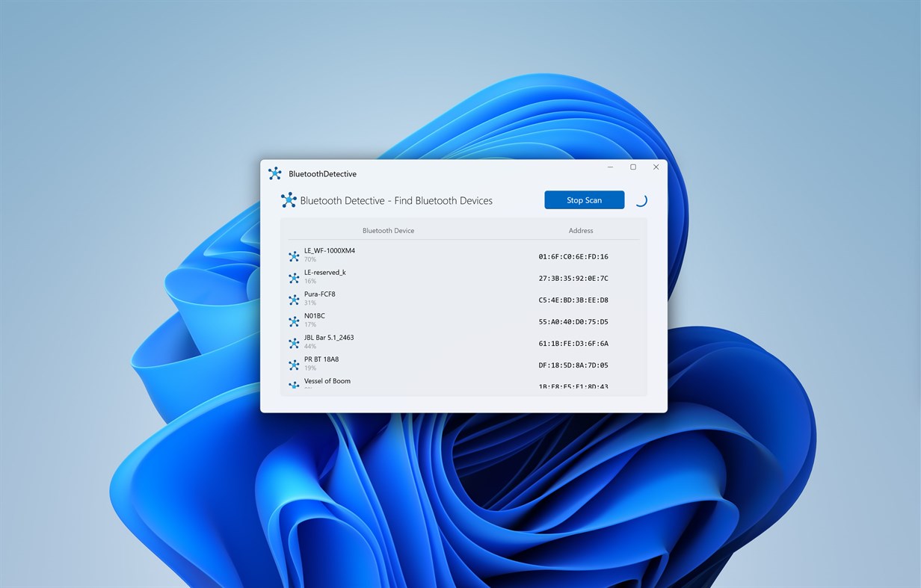Click the scanning progress spinner
921x588 pixels.
(x=641, y=199)
